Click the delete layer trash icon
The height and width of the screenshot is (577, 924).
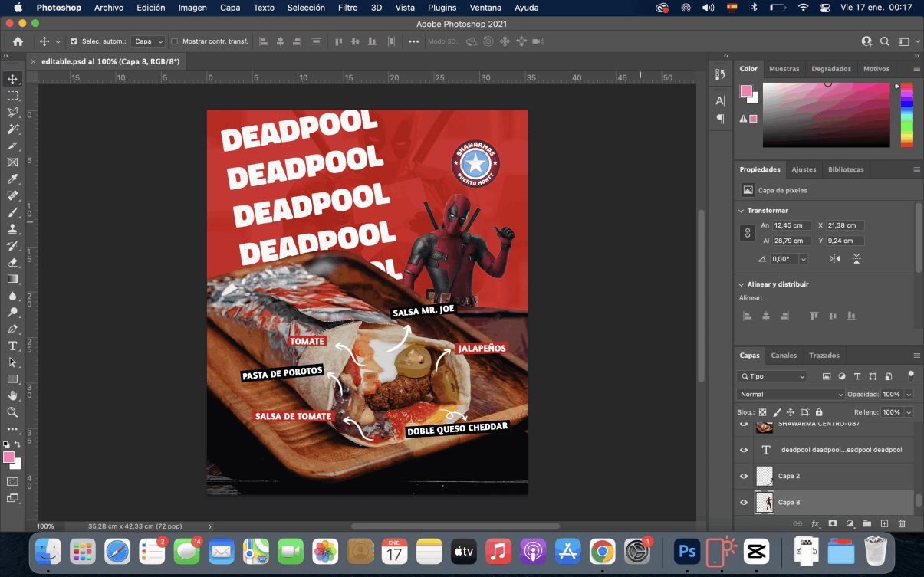pyautogui.click(x=902, y=523)
